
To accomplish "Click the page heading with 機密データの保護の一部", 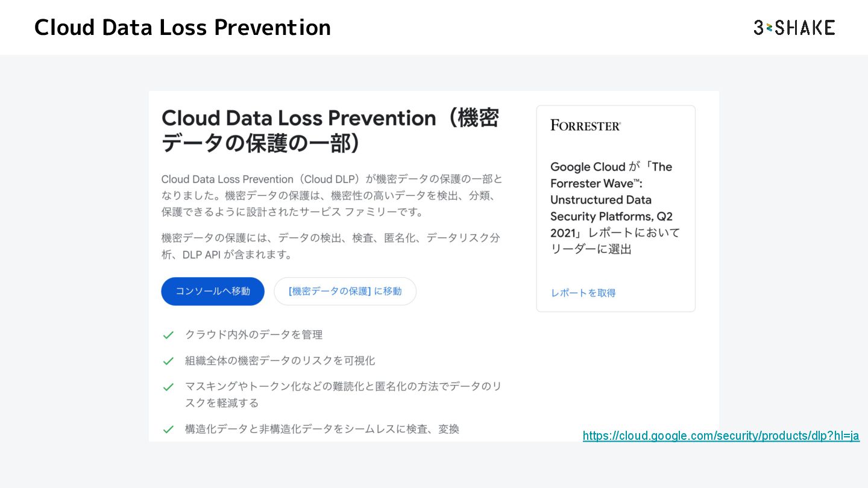I will 330,130.
